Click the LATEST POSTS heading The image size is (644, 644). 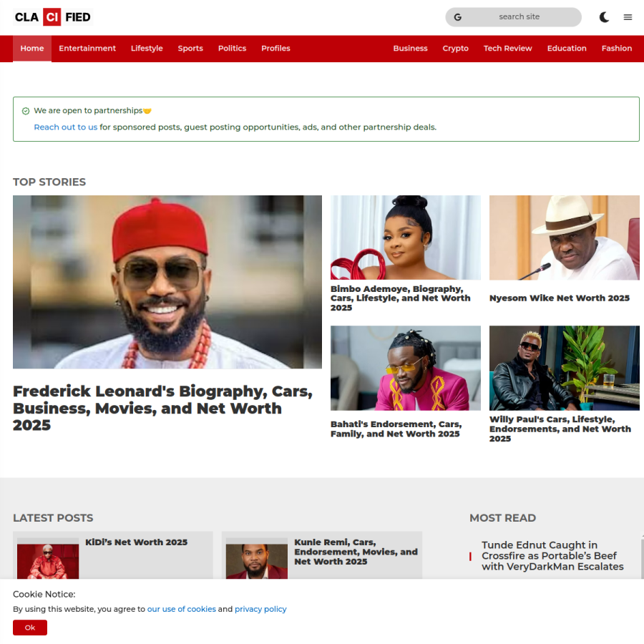coord(53,518)
